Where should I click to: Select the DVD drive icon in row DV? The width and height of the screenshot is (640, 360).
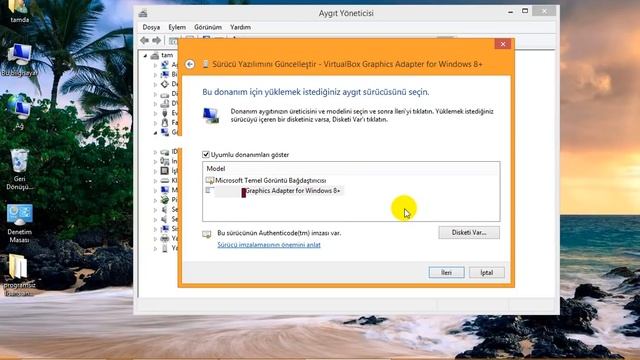tap(164, 103)
